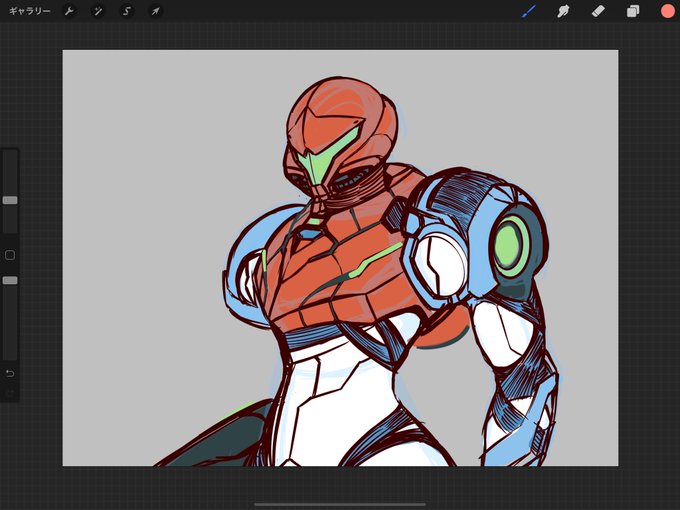Adjust the brush size slider handle

(x=10, y=200)
